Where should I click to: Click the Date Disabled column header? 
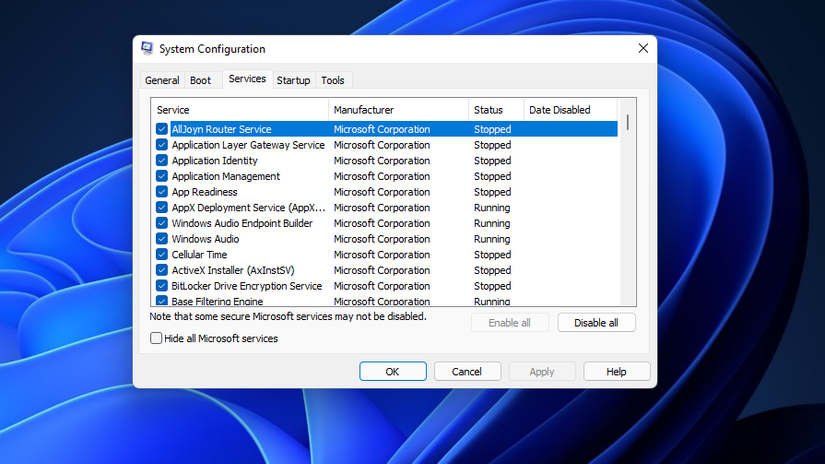[x=570, y=110]
